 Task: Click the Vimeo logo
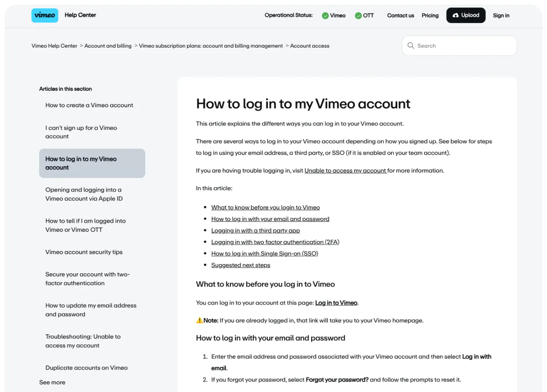pos(45,15)
